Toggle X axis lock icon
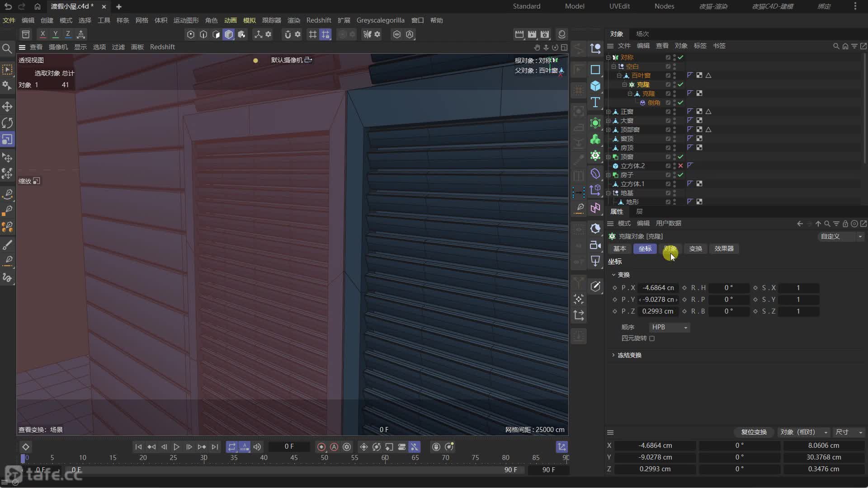The image size is (868, 488). 42,34
